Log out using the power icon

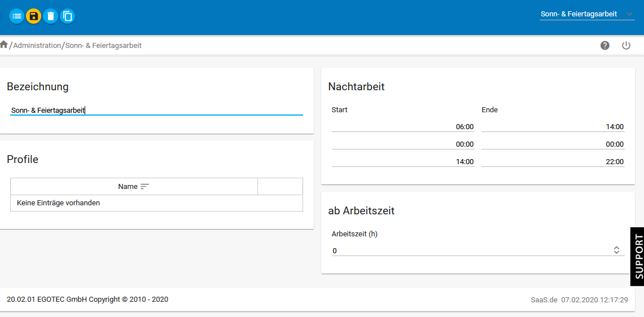click(x=626, y=46)
